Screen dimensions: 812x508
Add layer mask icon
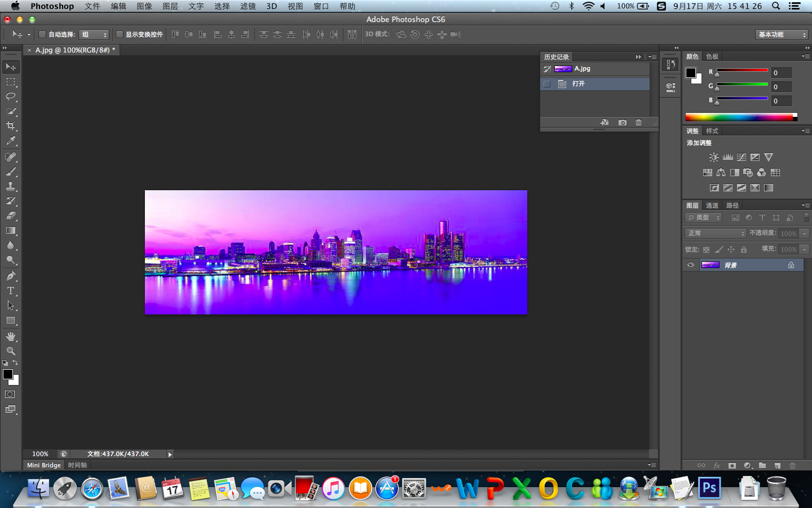(732, 466)
